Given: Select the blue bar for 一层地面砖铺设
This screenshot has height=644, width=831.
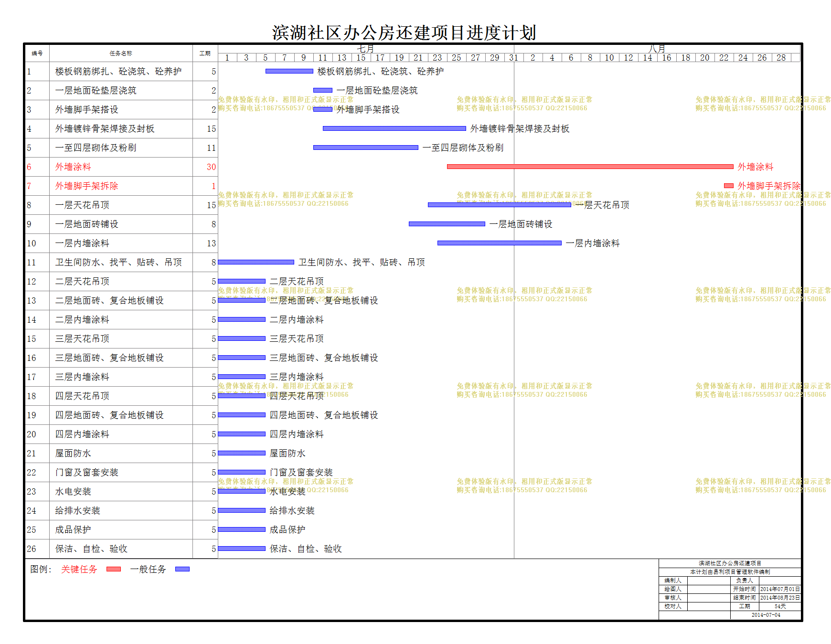Looking at the screenshot, I should tap(447, 224).
